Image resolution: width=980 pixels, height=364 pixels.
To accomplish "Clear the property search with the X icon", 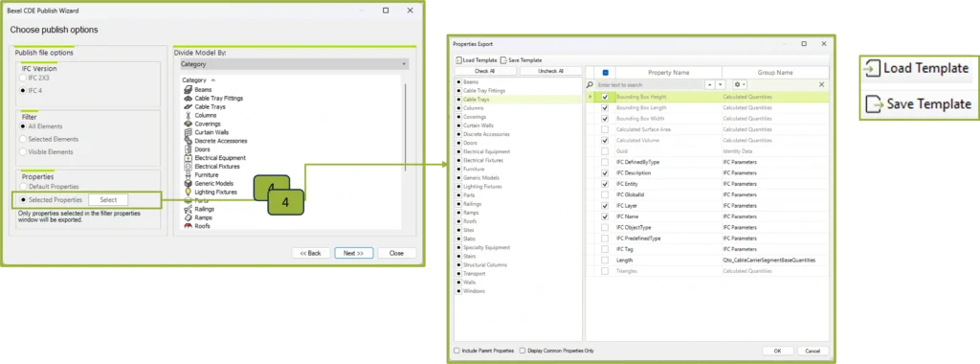I will click(821, 84).
